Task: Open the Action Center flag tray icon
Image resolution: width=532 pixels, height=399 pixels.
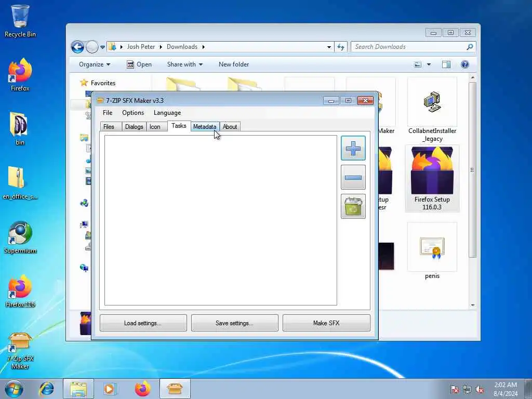Action: 454,389
